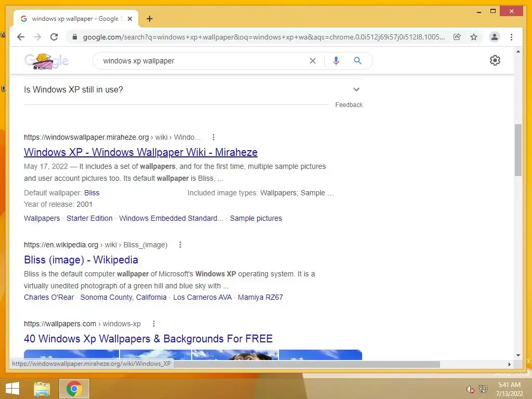
Task: Open Windows XP - Windows Wallpaper Wiki link
Action: (140, 152)
